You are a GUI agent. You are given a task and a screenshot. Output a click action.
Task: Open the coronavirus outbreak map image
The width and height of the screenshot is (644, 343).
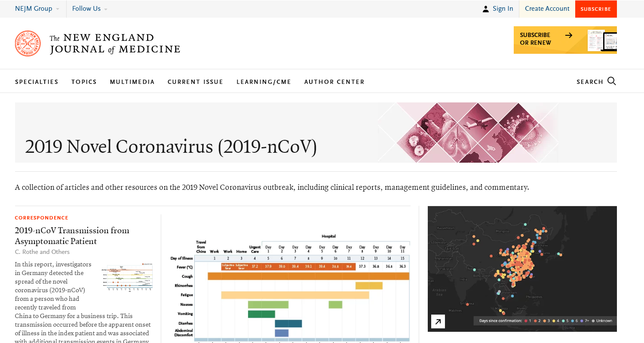click(x=522, y=269)
